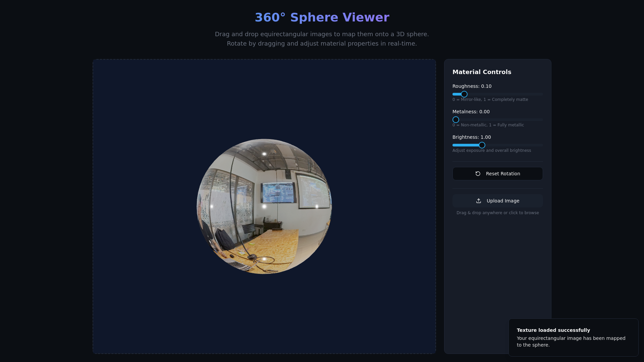Click the Roughness value label

(x=472, y=86)
